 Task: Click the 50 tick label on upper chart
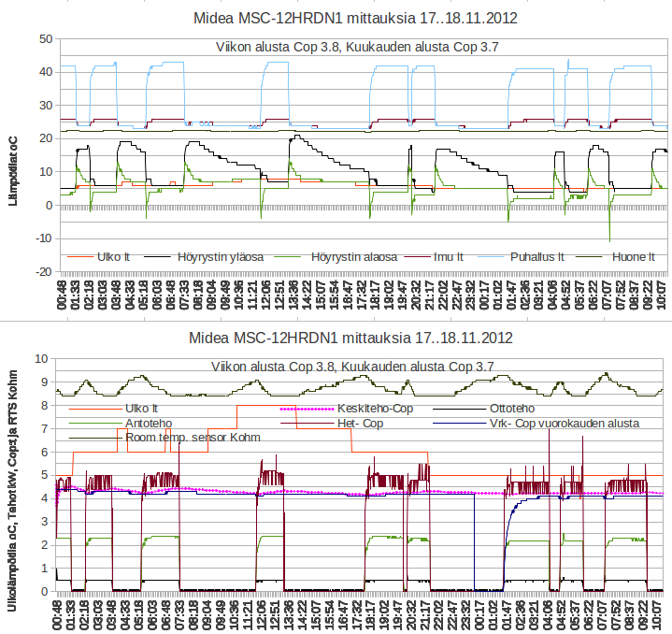click(46, 39)
